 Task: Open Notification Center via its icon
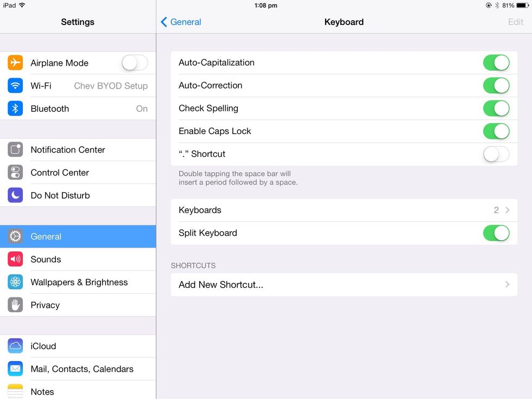15,150
